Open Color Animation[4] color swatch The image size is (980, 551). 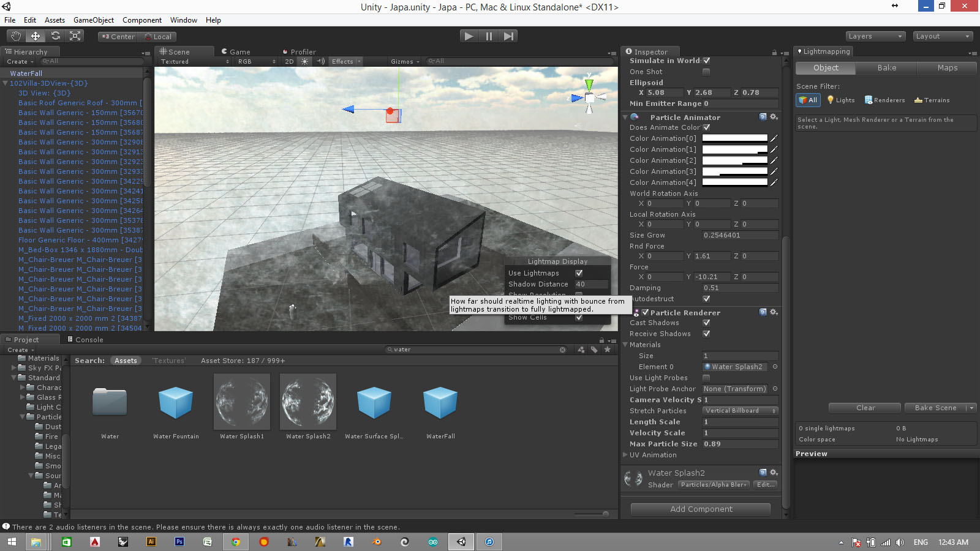[734, 182]
